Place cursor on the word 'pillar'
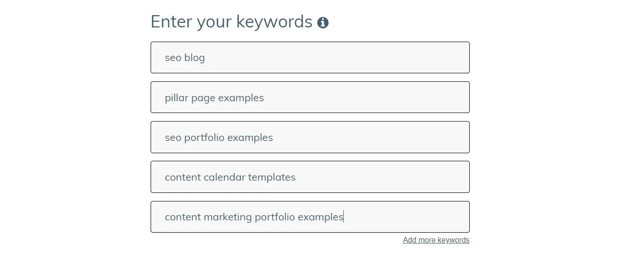Screen dimensions: 644x253 pyautogui.click(x=177, y=97)
